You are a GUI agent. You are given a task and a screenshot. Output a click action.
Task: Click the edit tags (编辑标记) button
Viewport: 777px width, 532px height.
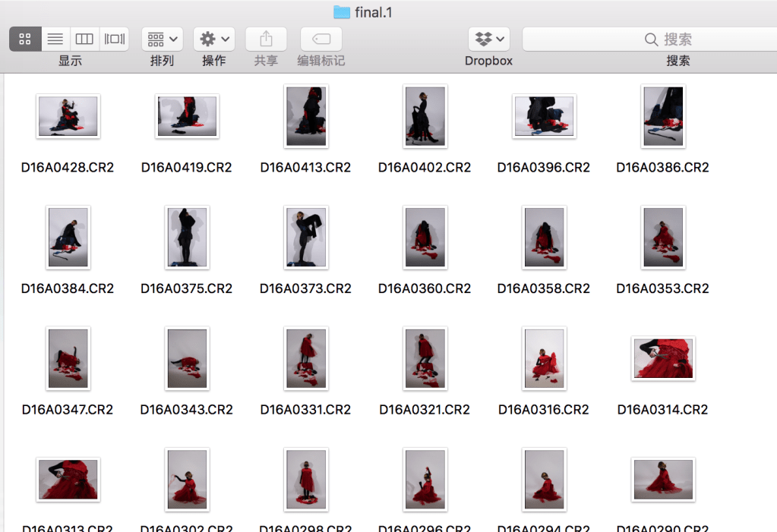click(x=321, y=39)
